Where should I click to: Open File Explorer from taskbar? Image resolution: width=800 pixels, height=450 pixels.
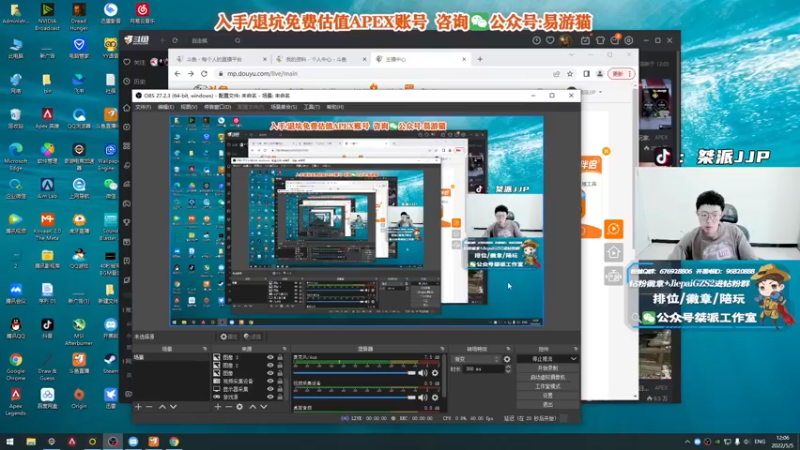pyautogui.click(x=31, y=441)
